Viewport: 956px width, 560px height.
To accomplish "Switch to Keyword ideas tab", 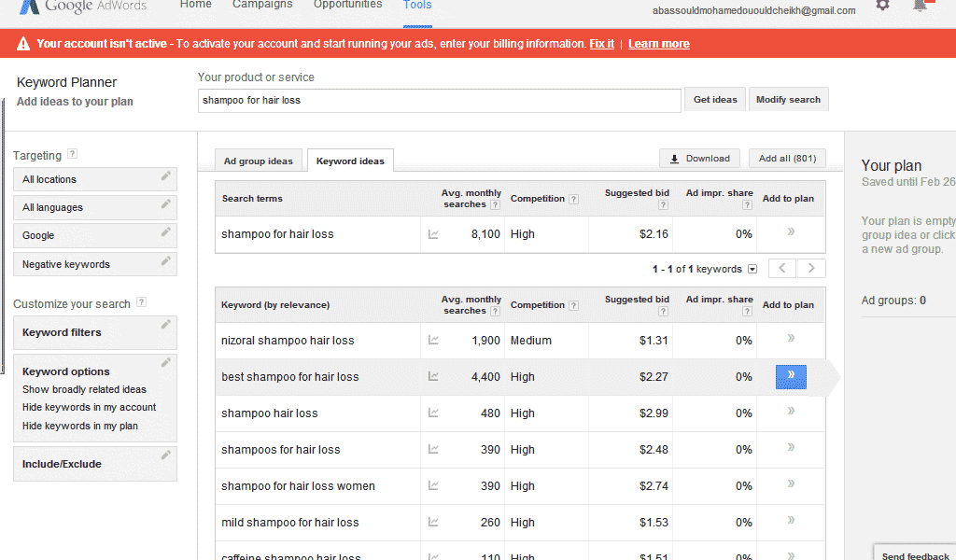I will point(351,161).
